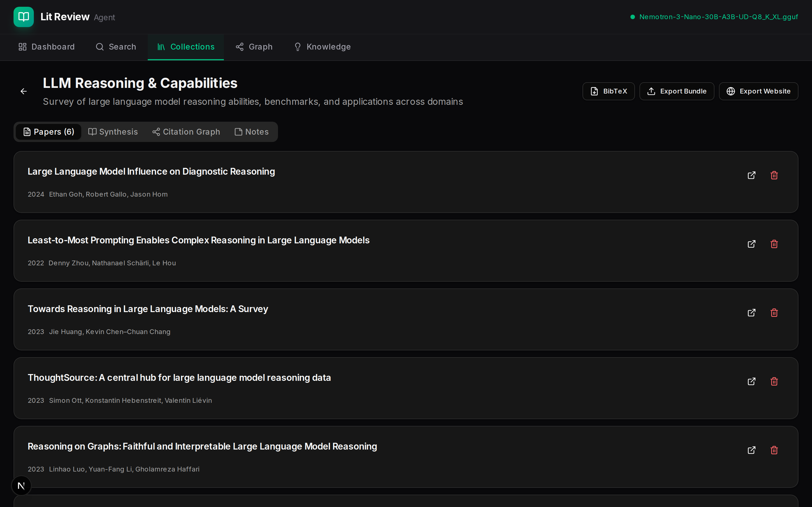812x507 pixels.
Task: Open external link for Towards Reasoning survey
Action: coord(751,313)
